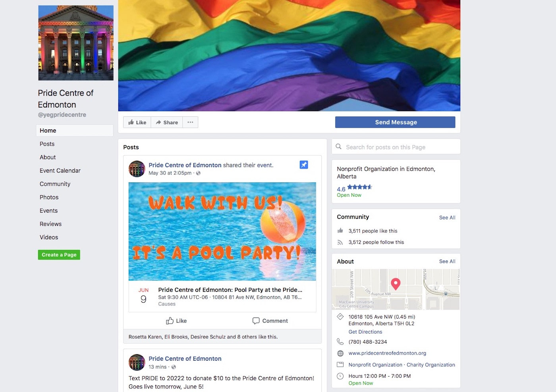Open the pool party event image
The image size is (556, 392).
coord(222,231)
